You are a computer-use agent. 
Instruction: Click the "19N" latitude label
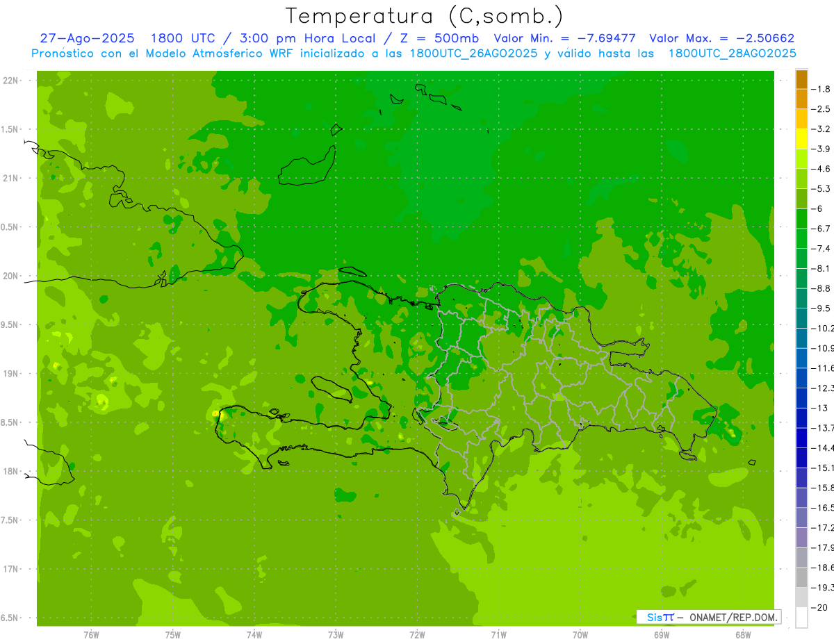point(11,374)
